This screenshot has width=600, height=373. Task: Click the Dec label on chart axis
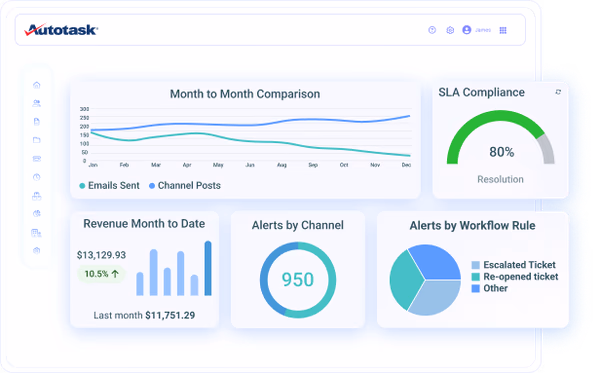coord(406,165)
